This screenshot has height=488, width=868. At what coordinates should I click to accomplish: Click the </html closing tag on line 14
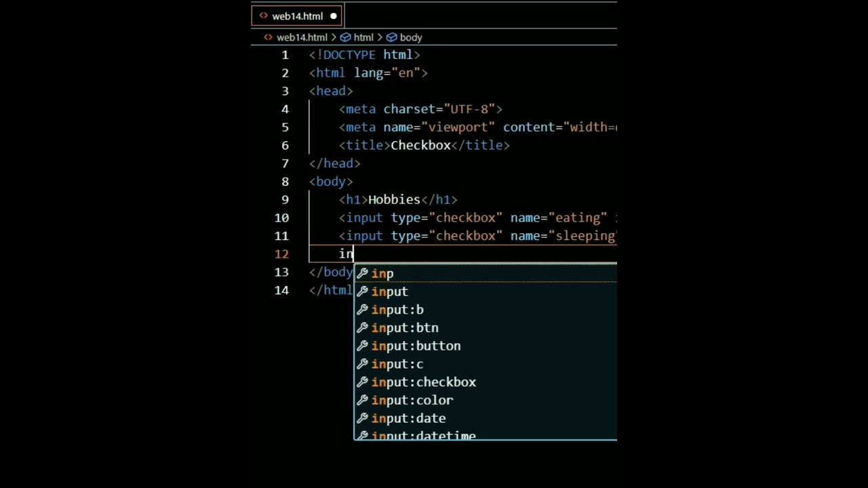(331, 290)
